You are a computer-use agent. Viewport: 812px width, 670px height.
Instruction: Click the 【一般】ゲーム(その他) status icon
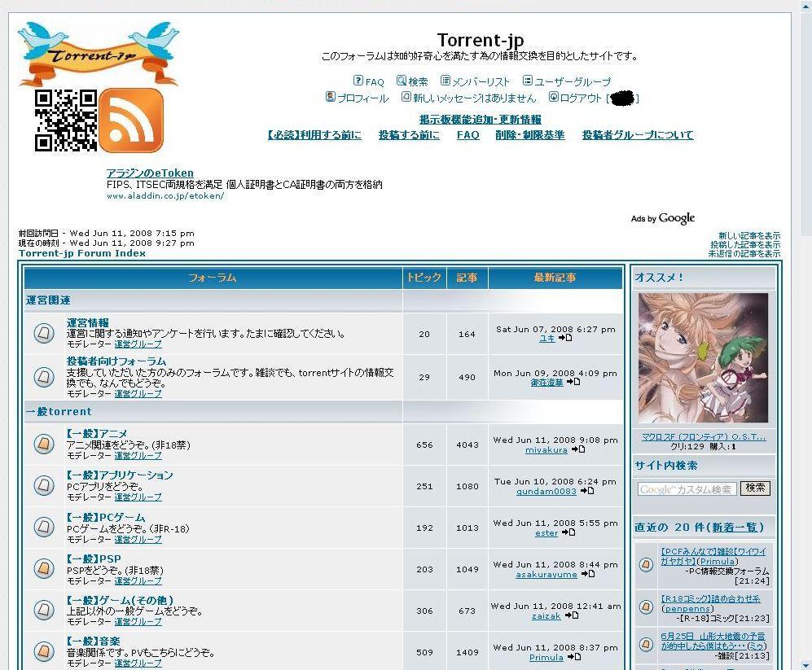[x=44, y=610]
